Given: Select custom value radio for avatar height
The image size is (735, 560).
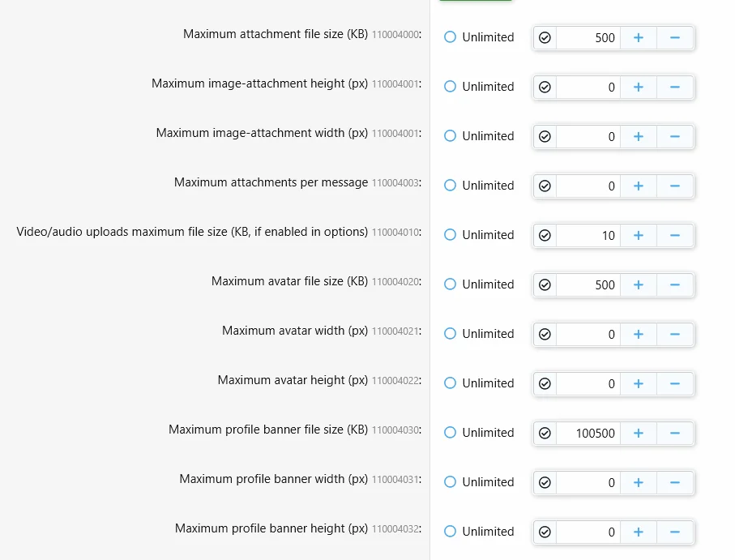Looking at the screenshot, I should 545,383.
